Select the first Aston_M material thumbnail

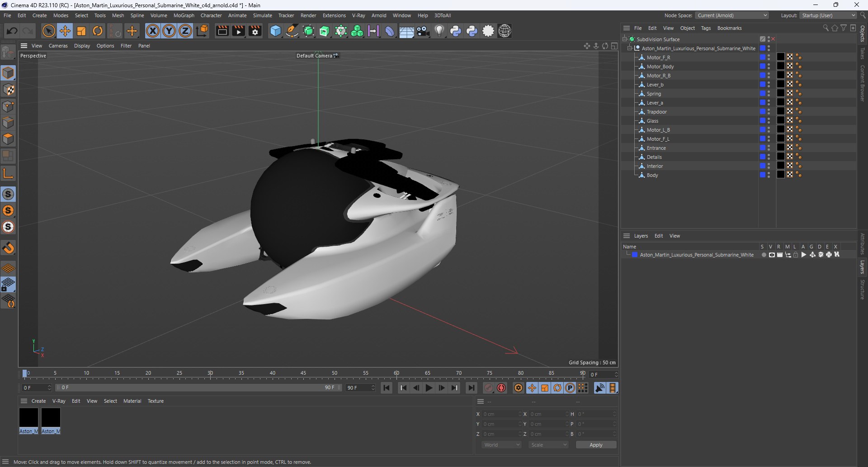coord(28,421)
